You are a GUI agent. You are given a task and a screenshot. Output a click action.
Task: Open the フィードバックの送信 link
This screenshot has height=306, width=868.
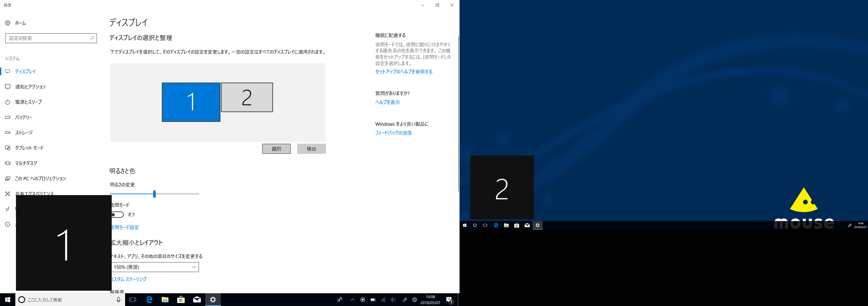pos(394,133)
